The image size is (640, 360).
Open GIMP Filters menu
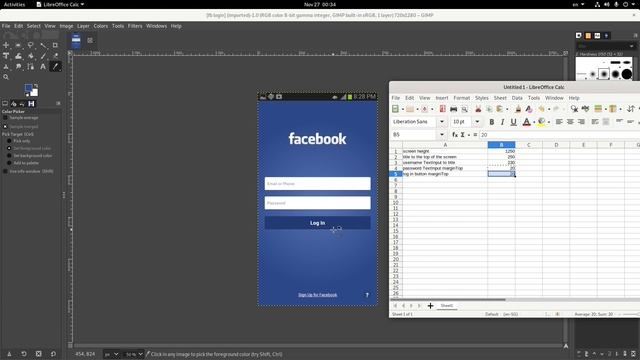click(x=135, y=26)
